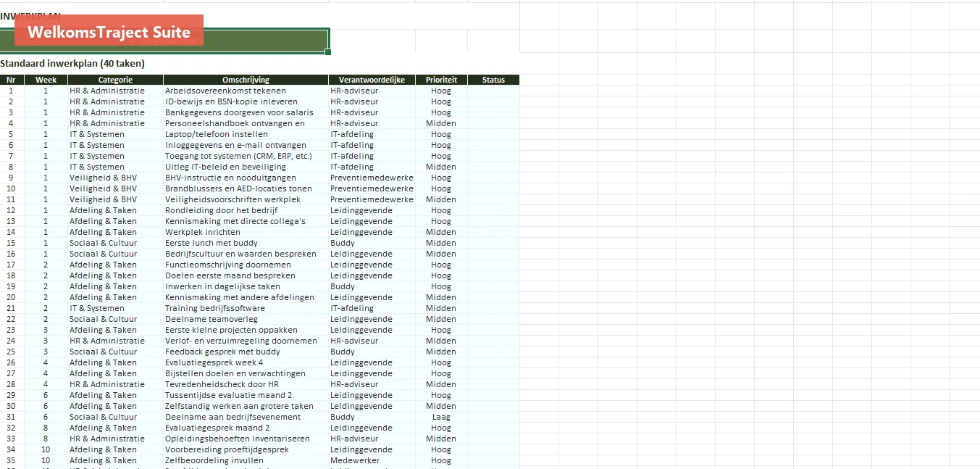
Task: Click the 'Medewerker' responsible cell
Action: [x=372, y=460]
